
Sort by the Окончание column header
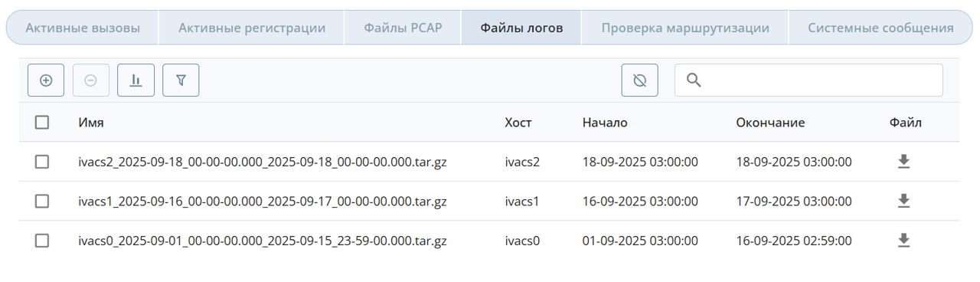point(770,123)
